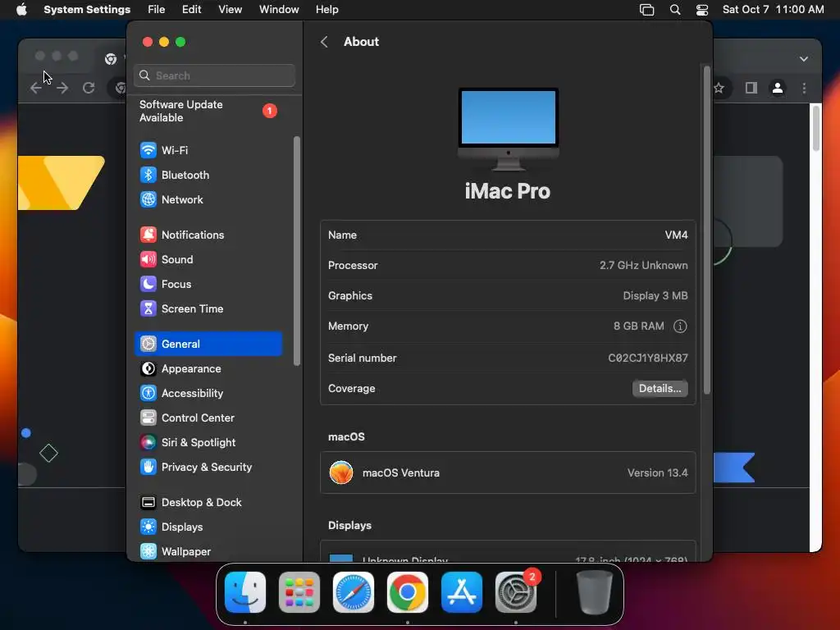Click the settings Search field
The height and width of the screenshot is (630, 840).
(x=214, y=75)
